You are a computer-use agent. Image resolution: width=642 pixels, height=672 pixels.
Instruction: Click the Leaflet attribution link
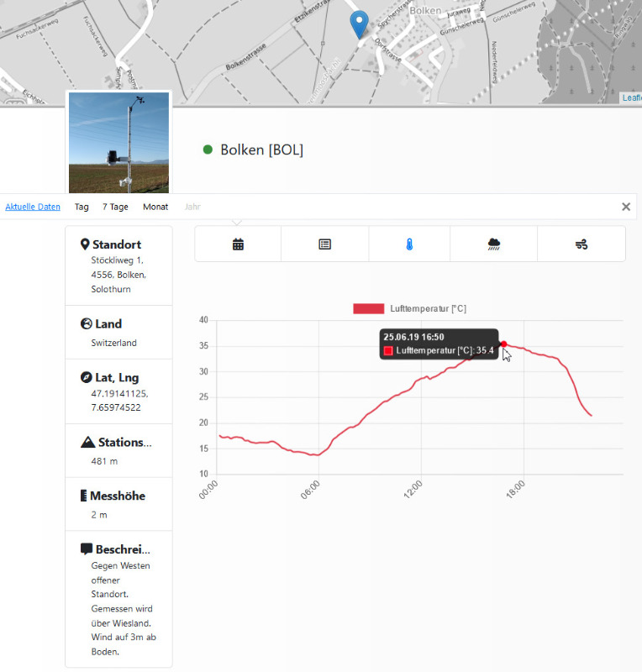click(x=631, y=98)
